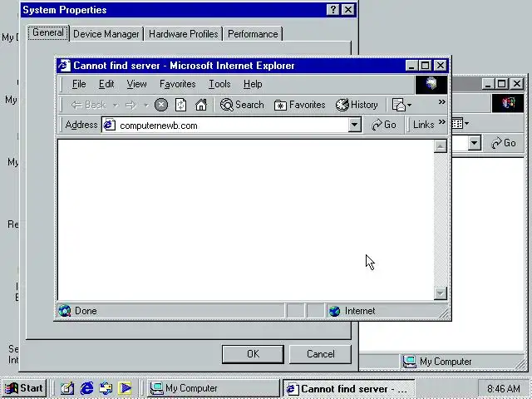This screenshot has width=532, height=399.
Task: Open the Favorites menu
Action: (x=177, y=84)
